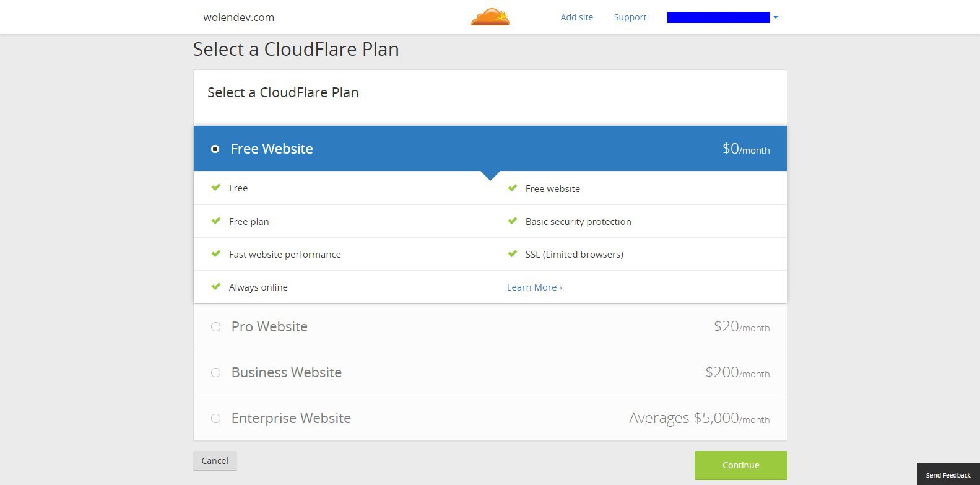Expand the Business Website $200/month row

[x=490, y=372]
